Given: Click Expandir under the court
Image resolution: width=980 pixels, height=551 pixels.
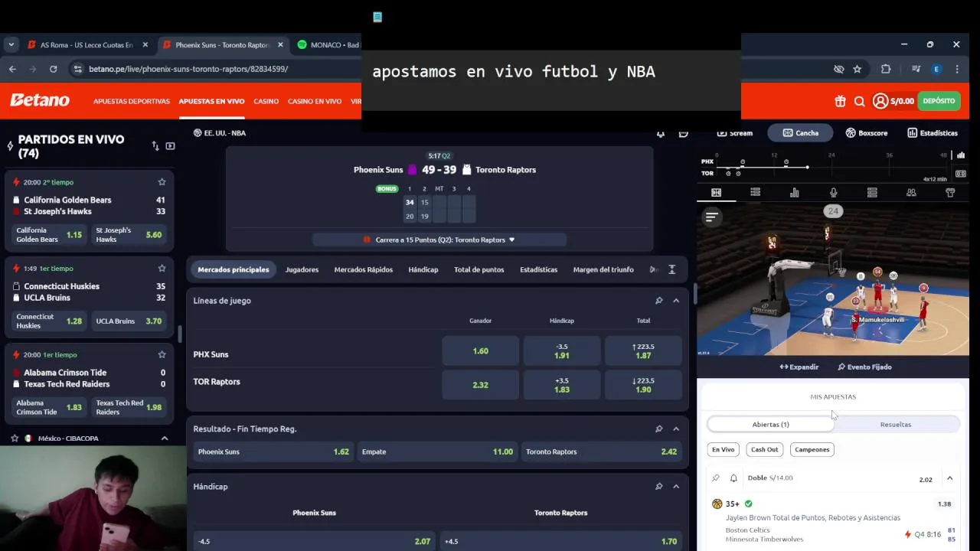Looking at the screenshot, I should [799, 367].
